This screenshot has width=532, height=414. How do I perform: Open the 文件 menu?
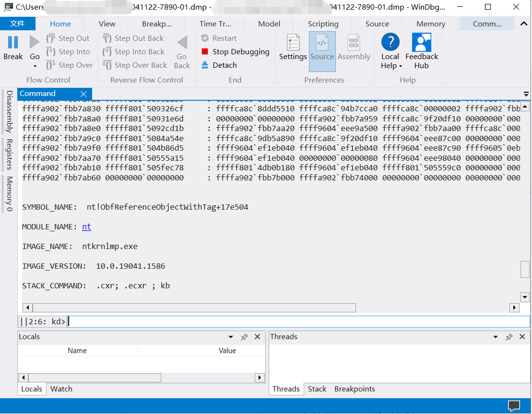[x=18, y=23]
